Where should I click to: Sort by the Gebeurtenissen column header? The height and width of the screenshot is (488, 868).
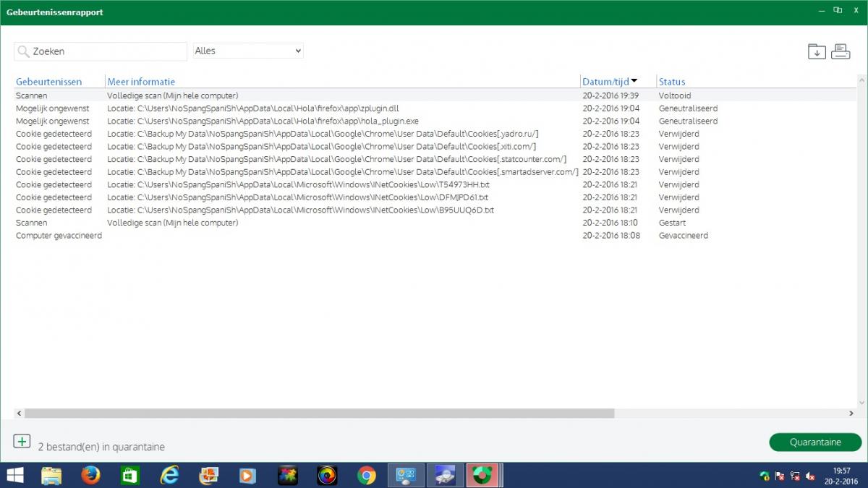[49, 82]
